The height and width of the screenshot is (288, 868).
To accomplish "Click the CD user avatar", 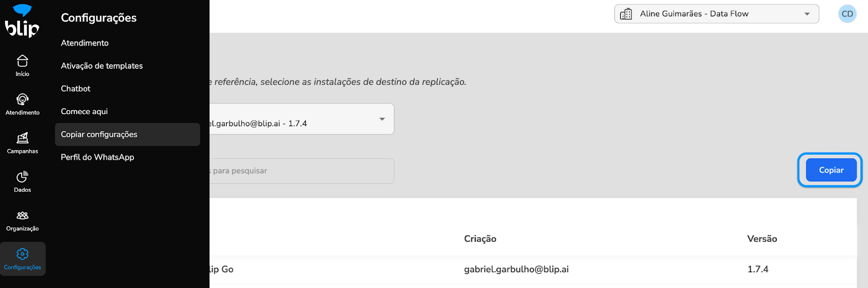I will coord(847,14).
